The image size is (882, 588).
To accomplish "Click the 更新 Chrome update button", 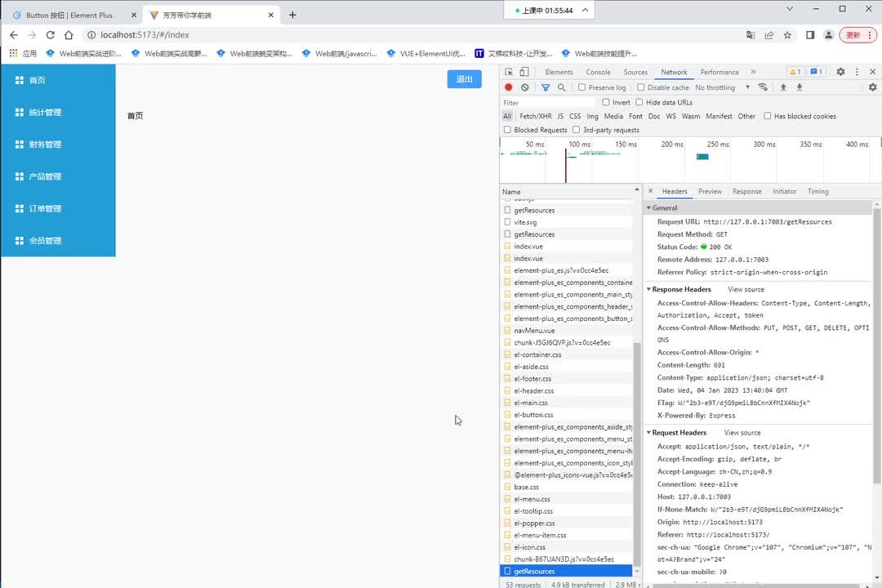I will pos(857,35).
